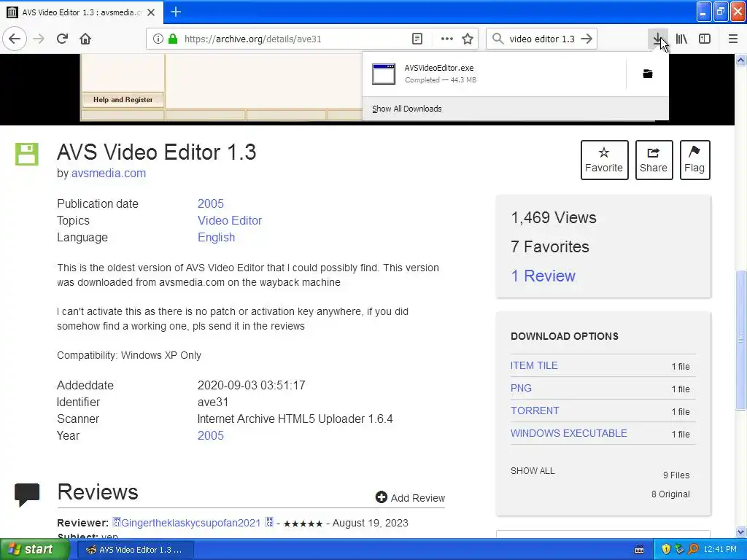
Task: Close the AVS Video Editor tab
Action: click(x=151, y=12)
